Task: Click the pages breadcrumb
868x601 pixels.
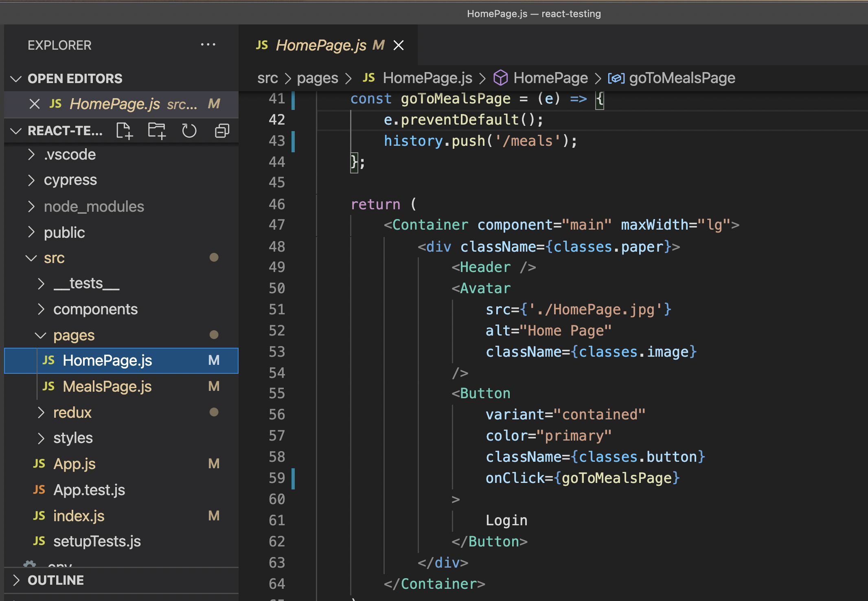Action: (318, 78)
